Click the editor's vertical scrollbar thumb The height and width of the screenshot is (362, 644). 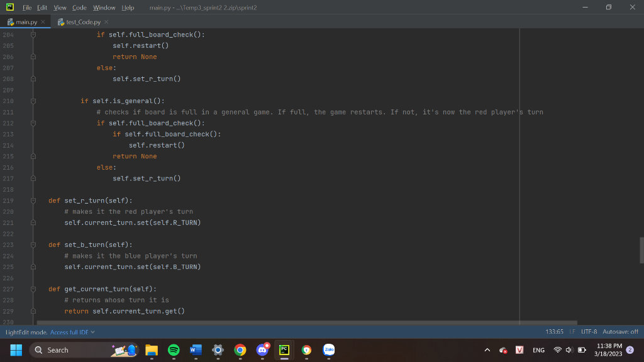pos(641,250)
